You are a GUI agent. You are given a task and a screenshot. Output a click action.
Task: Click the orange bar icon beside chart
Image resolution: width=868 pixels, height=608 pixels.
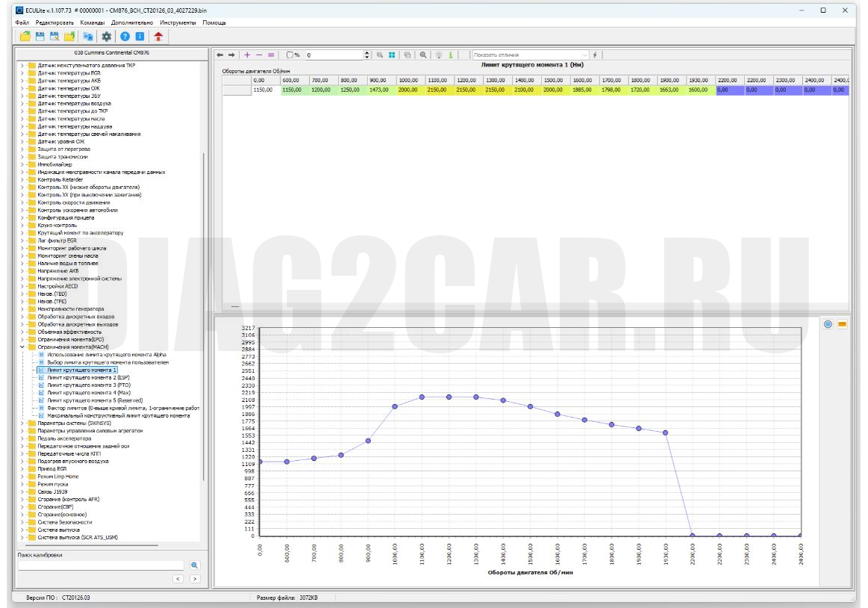842,324
